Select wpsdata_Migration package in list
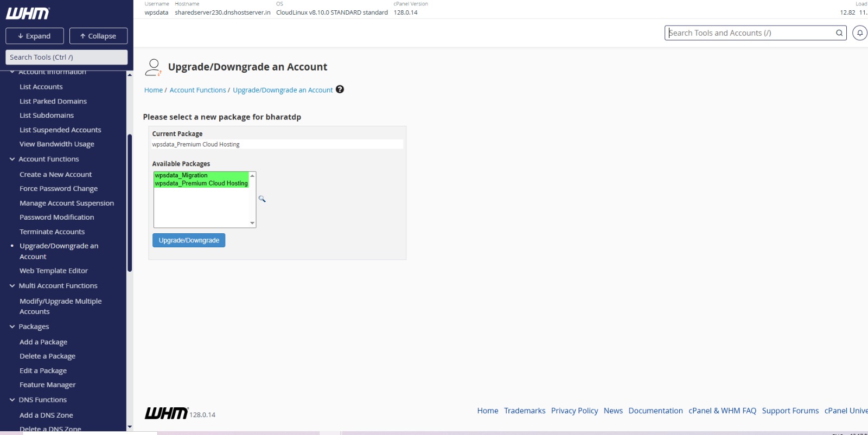The width and height of the screenshot is (868, 435). [x=181, y=175]
